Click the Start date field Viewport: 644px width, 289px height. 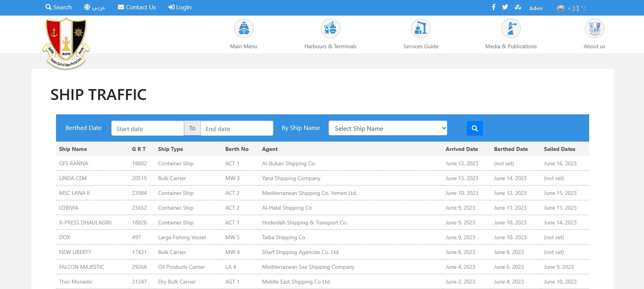coord(147,129)
